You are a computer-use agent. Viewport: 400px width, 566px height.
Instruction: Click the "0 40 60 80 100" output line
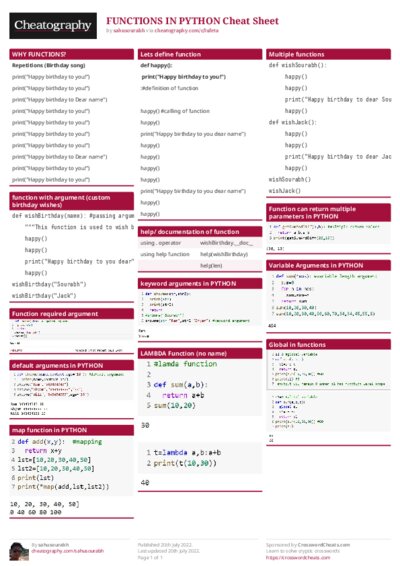[x=36, y=512]
